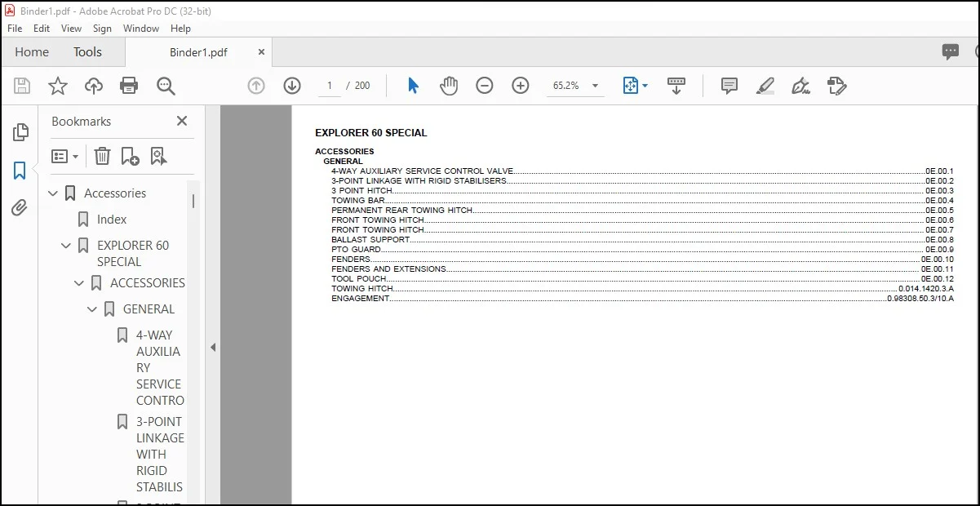Click PERMANENT REAR TOWING HITCH entry
980x506 pixels.
401,210
